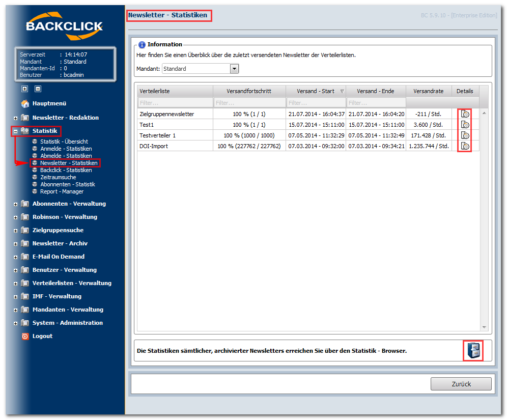The image size is (507, 420).
Task: Click the Robinson - Verwaltung folder icon
Action: [x=25, y=217]
